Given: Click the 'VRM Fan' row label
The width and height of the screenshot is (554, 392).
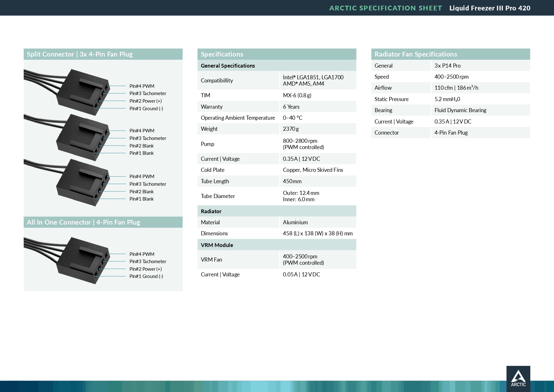Looking at the screenshot, I should (x=211, y=260).
